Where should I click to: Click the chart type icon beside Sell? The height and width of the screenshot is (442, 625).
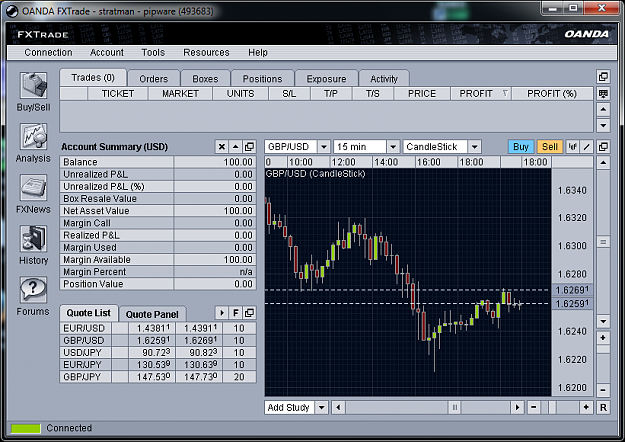572,147
